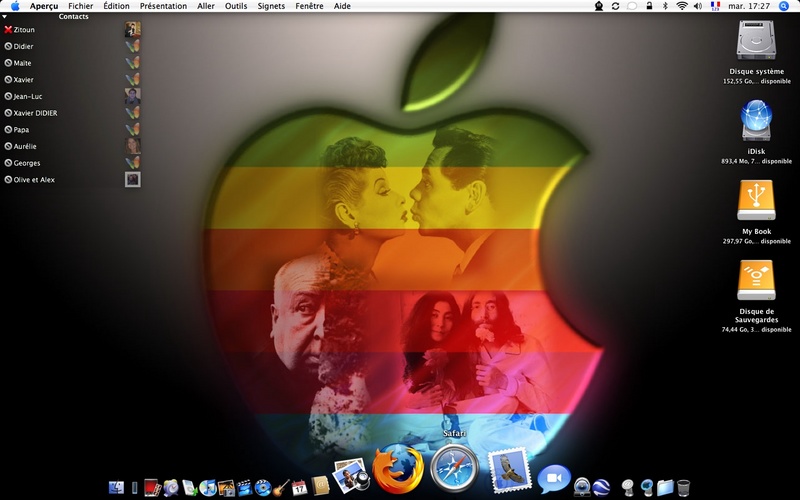Select the My Book drive icon
800x500 pixels.
[x=756, y=200]
